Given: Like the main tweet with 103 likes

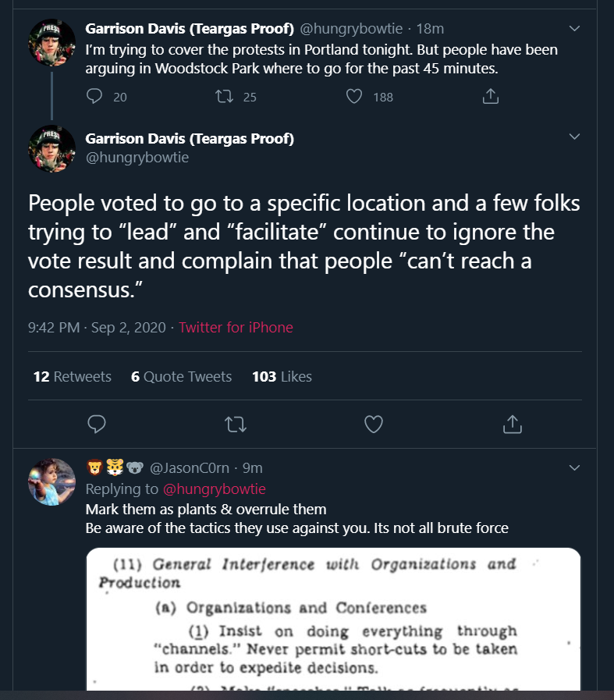Looking at the screenshot, I should coord(374,424).
